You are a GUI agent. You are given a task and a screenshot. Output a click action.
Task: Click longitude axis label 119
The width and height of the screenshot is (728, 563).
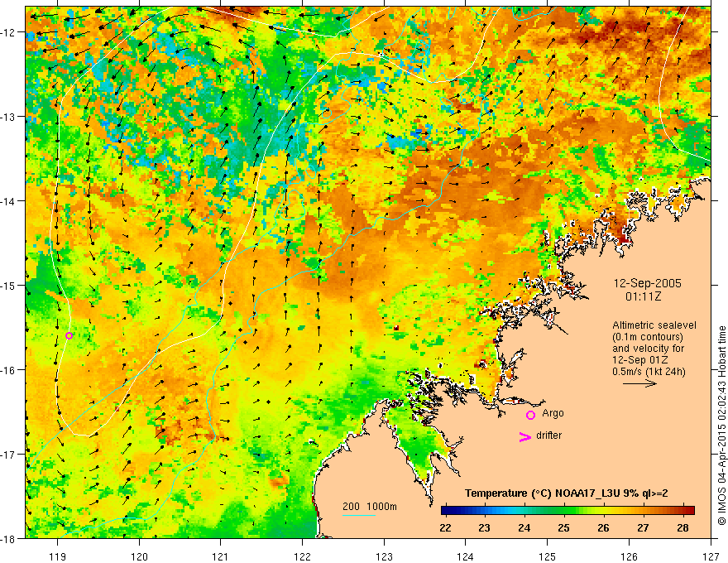[58, 556]
